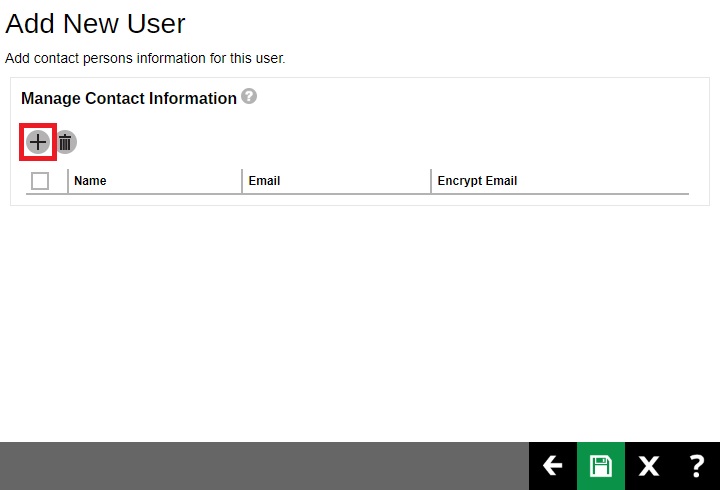Add a new contact with plus icon
Viewport: 720px width, 490px height.
[38, 142]
